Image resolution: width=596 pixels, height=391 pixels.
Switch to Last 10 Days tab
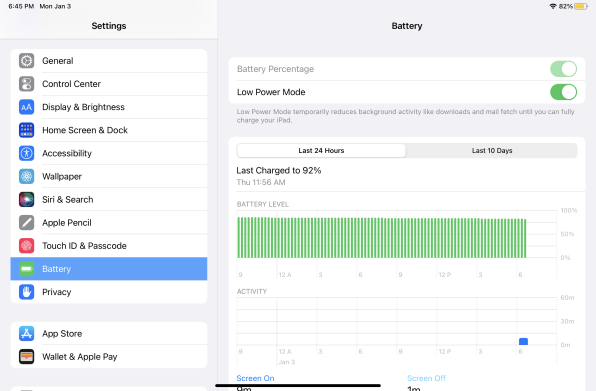[492, 150]
